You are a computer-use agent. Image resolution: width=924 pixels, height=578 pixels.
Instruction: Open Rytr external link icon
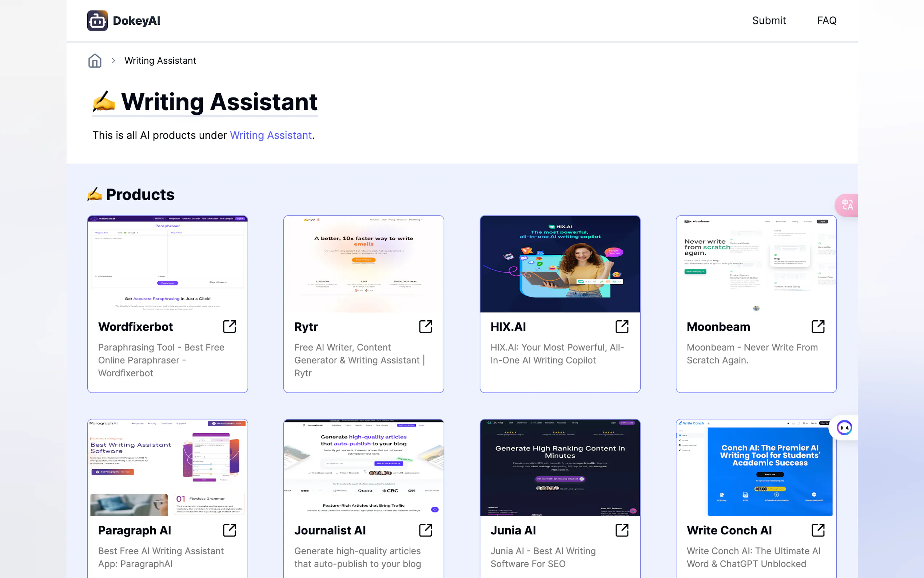click(426, 327)
